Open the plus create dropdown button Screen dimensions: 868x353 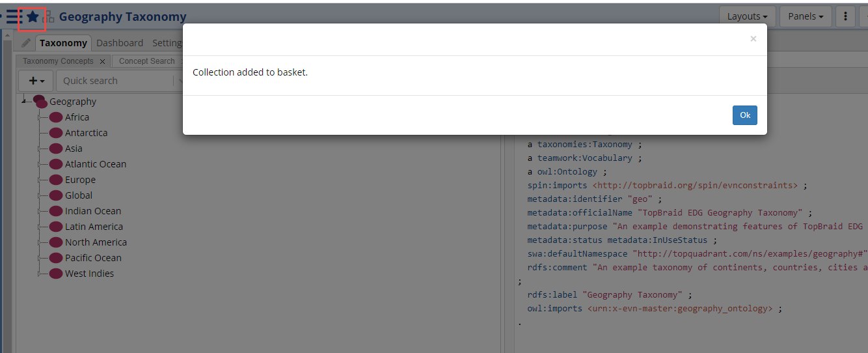(x=36, y=81)
